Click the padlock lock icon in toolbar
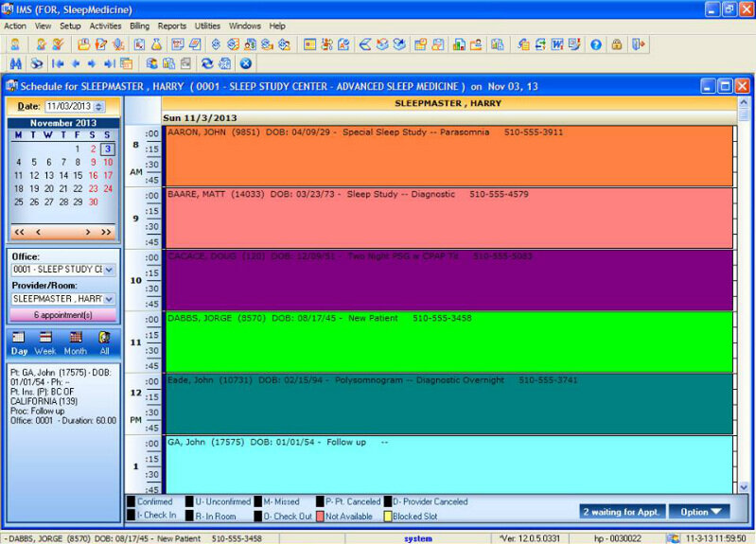This screenshot has height=544, width=756. 617,44
